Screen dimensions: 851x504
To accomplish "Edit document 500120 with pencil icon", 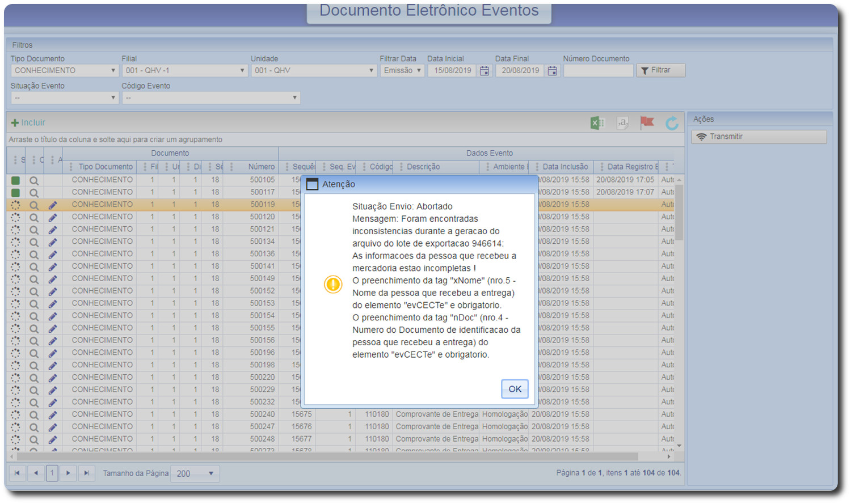I will 53,217.
